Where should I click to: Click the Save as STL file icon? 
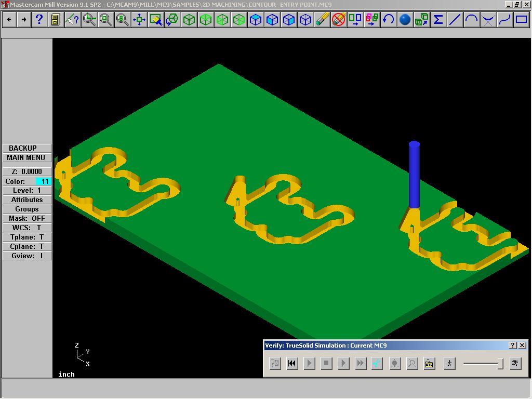pos(429,363)
